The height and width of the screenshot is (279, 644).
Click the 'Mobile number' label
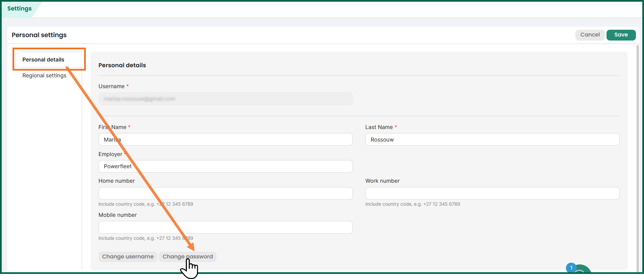tap(118, 215)
